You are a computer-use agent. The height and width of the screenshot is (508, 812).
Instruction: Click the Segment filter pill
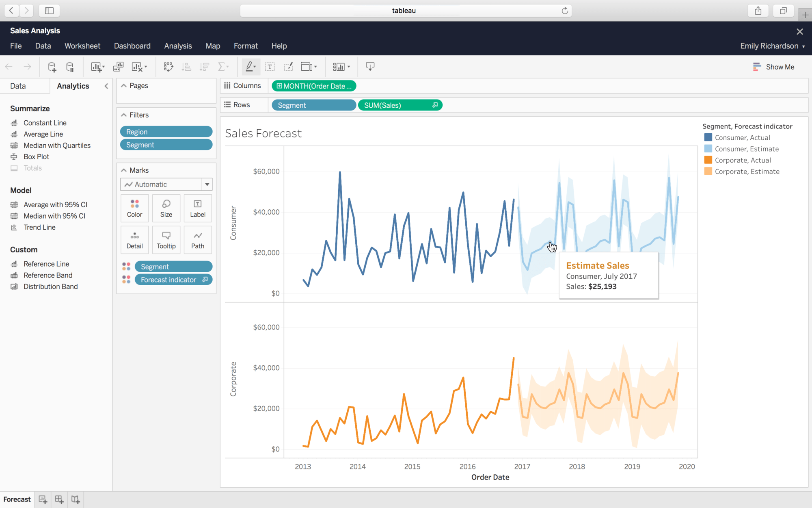pyautogui.click(x=165, y=145)
